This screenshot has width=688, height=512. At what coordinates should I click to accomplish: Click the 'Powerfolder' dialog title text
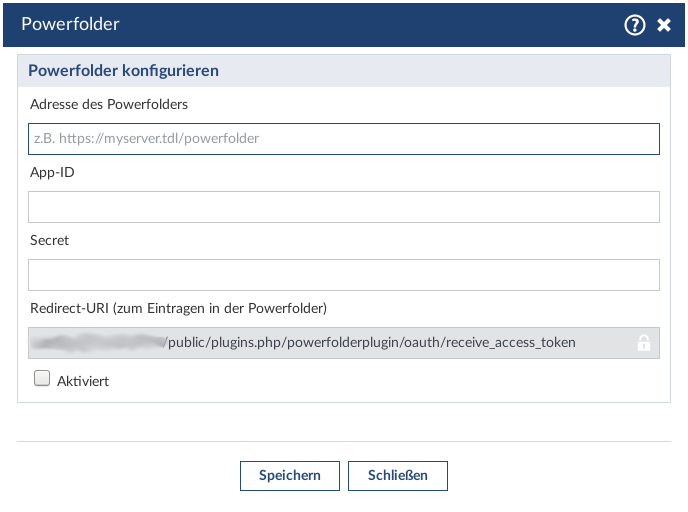click(70, 24)
